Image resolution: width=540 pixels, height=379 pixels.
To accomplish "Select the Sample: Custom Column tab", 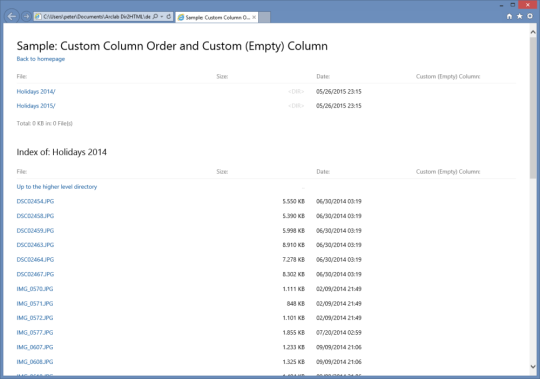I will [217, 17].
